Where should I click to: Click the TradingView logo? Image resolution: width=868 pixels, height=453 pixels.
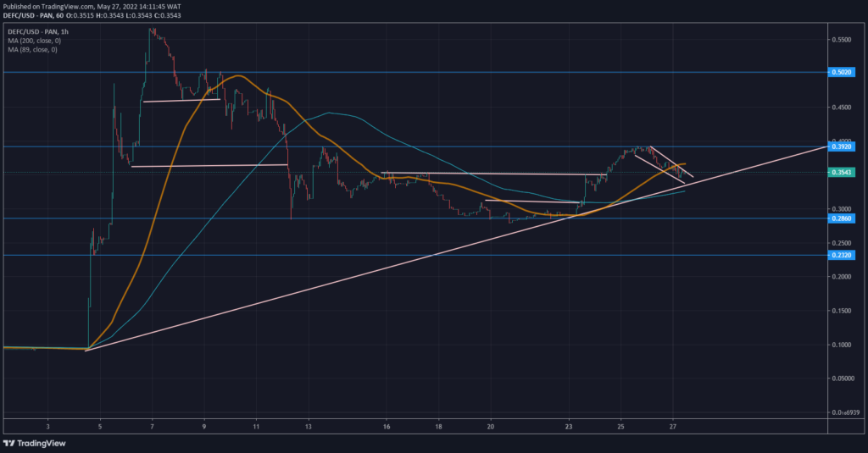coord(34,443)
